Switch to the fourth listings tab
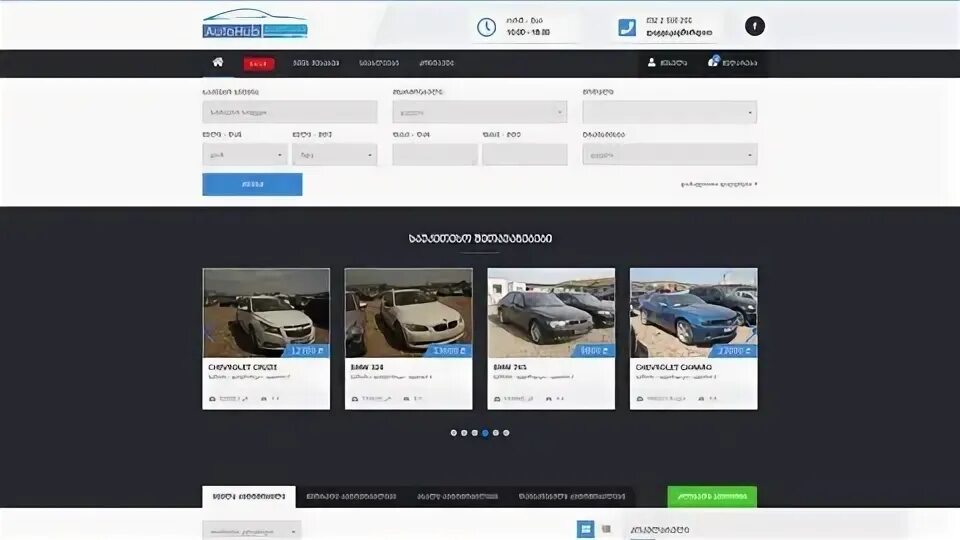The height and width of the screenshot is (540, 960). pyautogui.click(x=572, y=497)
